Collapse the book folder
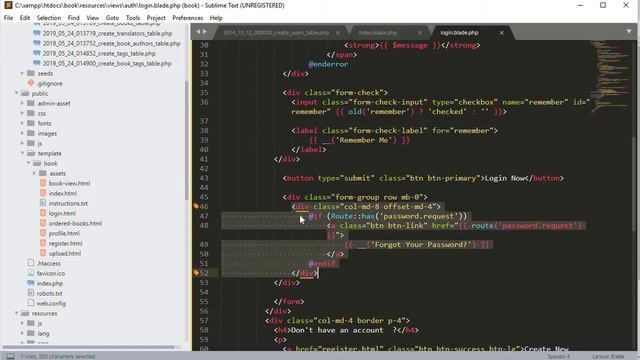 [x=29, y=163]
